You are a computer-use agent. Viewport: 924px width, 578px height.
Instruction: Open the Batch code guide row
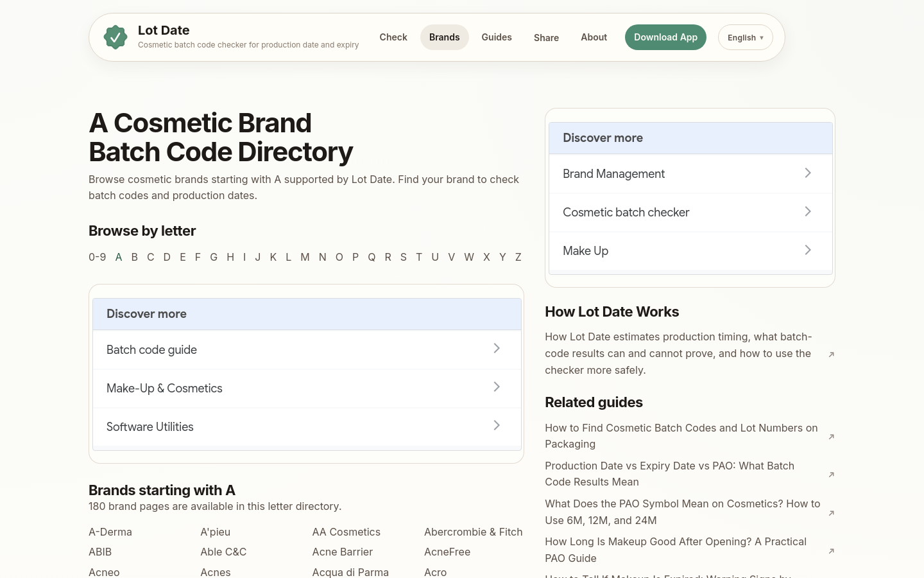coord(307,350)
